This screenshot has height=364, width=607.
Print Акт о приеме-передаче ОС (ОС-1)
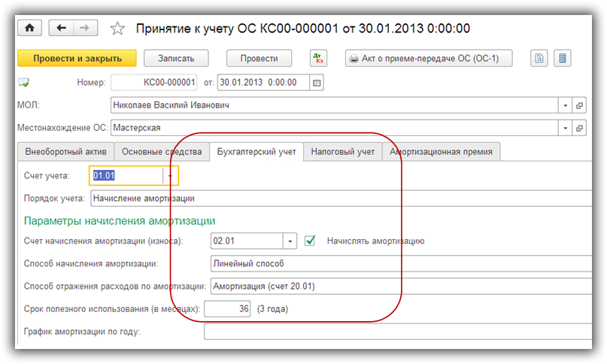[x=429, y=59]
